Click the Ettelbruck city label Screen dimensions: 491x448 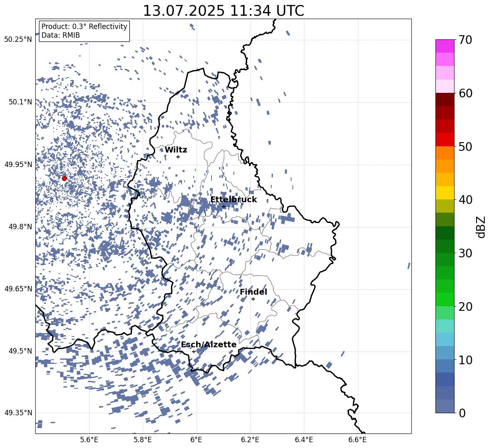233,200
